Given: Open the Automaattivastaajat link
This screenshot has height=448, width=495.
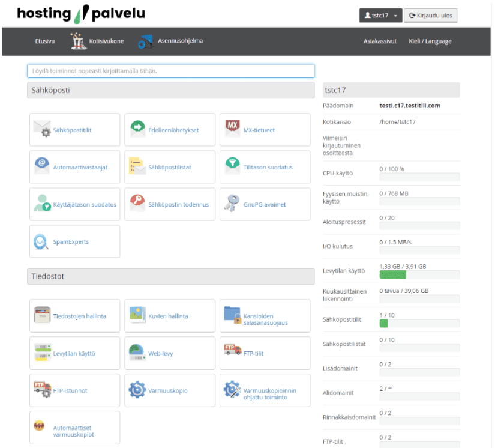Looking at the screenshot, I should click(x=80, y=167).
